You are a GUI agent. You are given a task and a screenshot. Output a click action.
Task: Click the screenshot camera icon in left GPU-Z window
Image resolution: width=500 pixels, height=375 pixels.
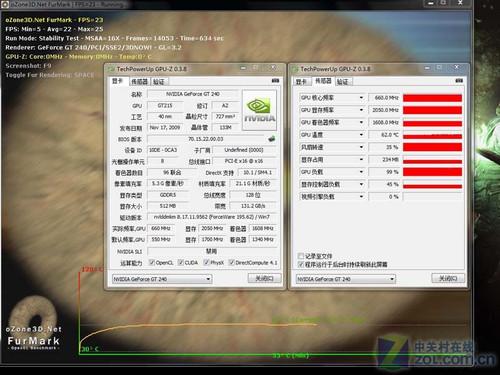tap(275, 81)
